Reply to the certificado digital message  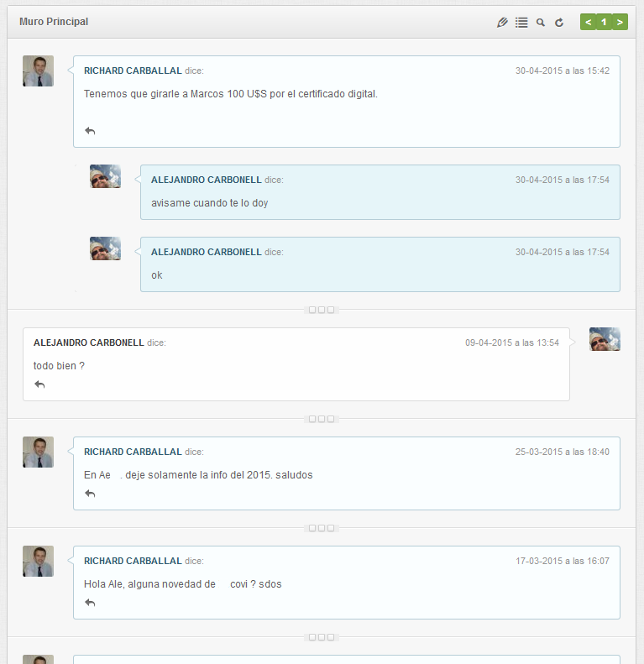90,131
